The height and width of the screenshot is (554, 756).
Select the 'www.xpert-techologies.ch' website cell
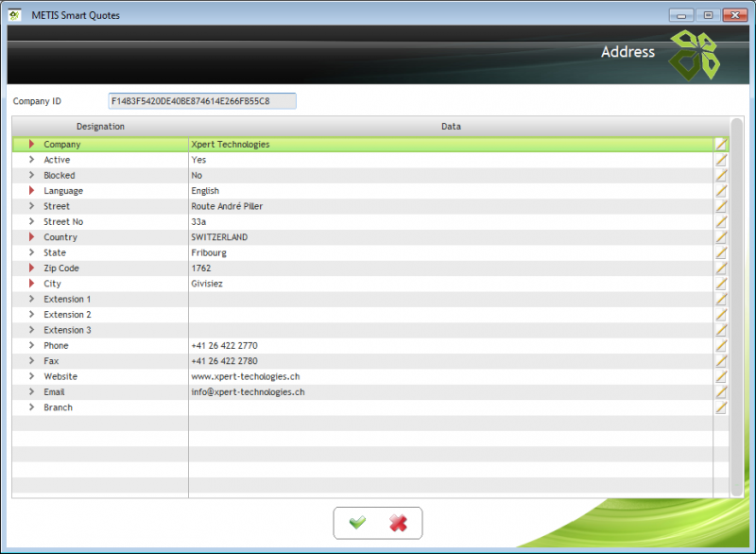pyautogui.click(x=451, y=376)
